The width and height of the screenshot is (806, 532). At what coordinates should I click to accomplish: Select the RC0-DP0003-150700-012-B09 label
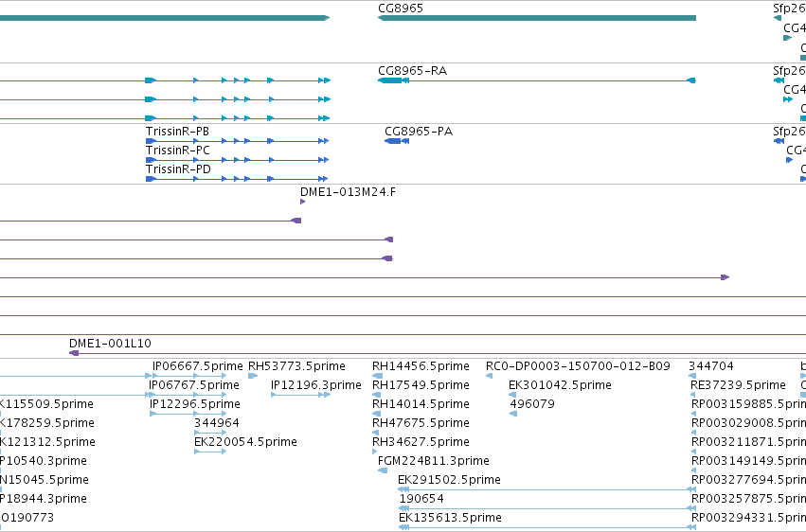click(578, 366)
